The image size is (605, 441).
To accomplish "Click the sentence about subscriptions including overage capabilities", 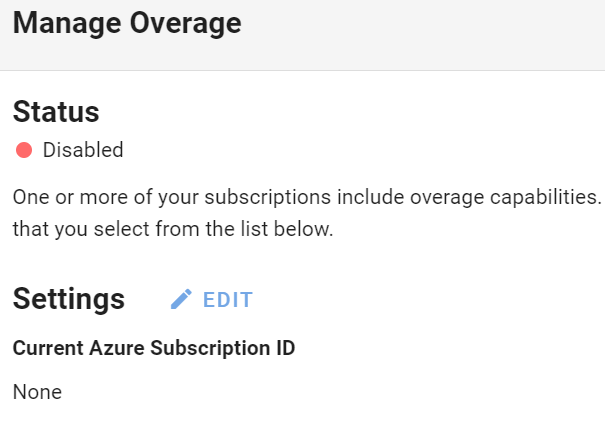I will tap(308, 197).
